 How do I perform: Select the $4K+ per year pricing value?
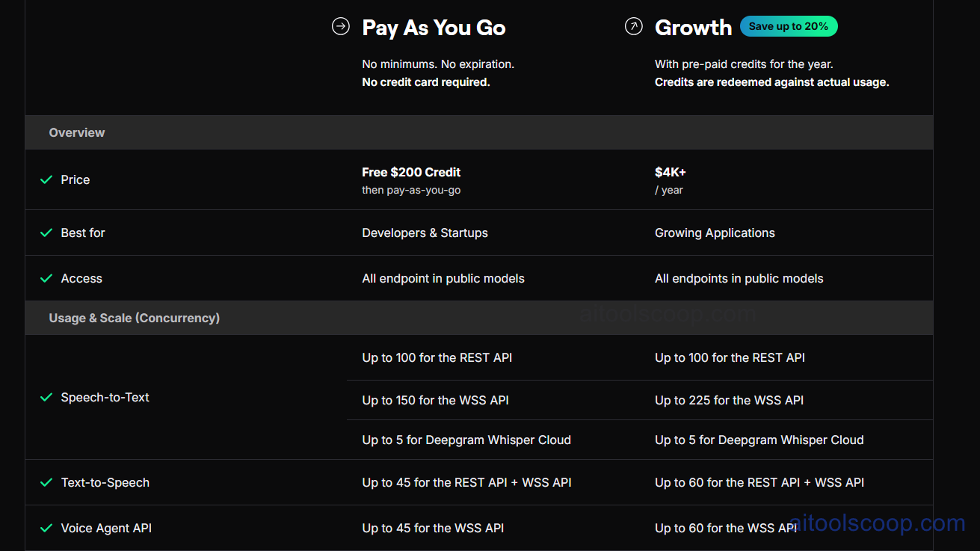[x=670, y=172]
